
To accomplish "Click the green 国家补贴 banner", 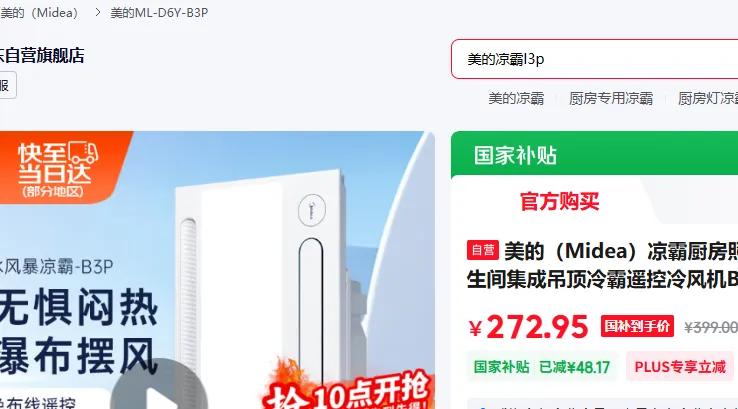I will tap(594, 154).
